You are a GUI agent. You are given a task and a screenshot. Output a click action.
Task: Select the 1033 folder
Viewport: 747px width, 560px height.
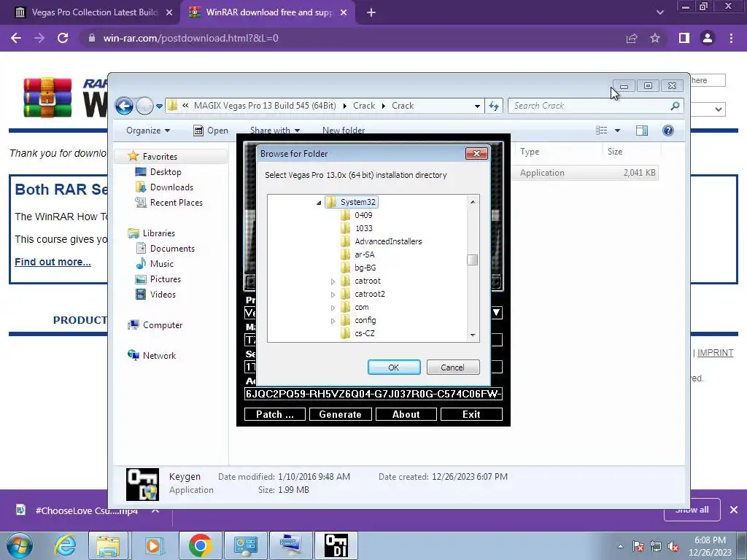pos(363,228)
